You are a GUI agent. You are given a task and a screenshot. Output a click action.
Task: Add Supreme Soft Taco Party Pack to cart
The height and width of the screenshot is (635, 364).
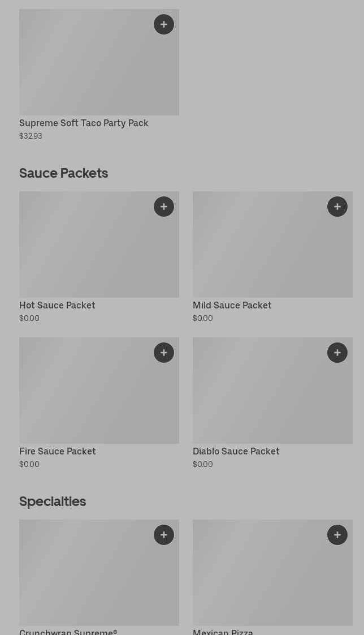tap(164, 24)
